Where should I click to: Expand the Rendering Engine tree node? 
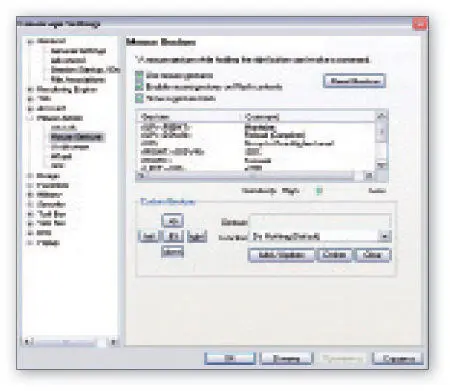pos(30,90)
